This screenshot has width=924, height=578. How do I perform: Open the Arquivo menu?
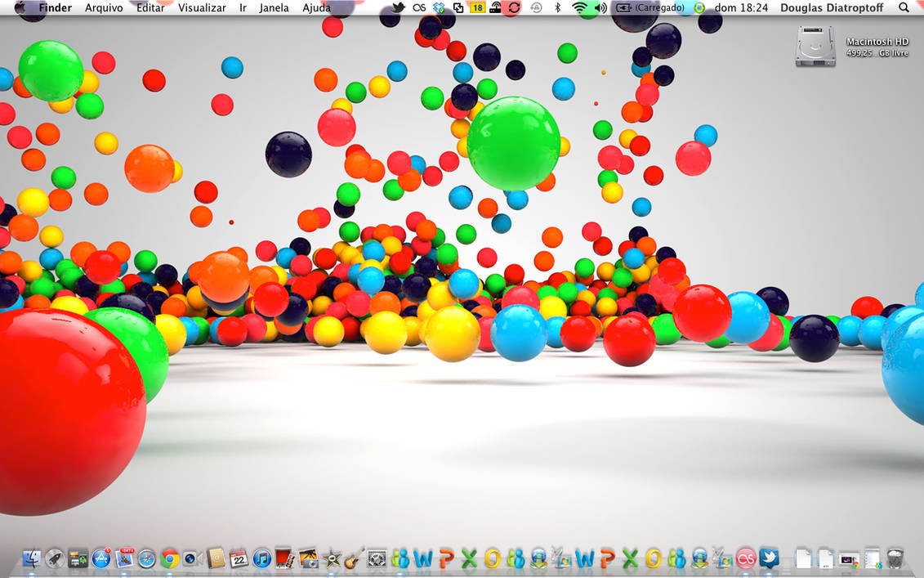point(104,7)
